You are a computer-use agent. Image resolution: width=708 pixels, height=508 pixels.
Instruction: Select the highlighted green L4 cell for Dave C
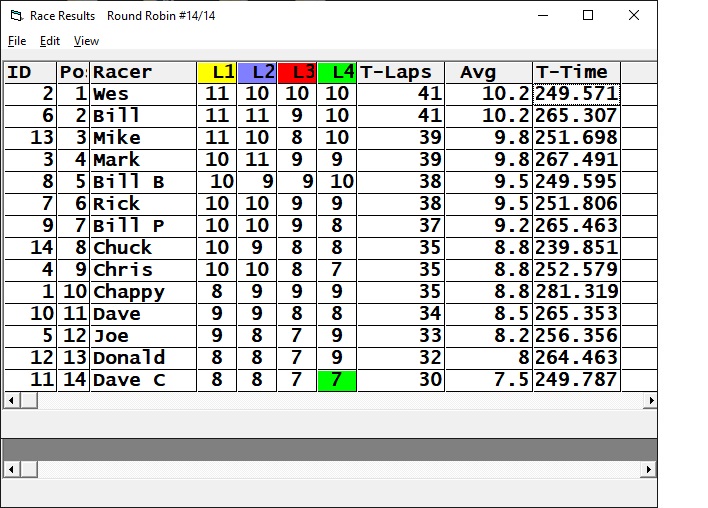coord(337,380)
